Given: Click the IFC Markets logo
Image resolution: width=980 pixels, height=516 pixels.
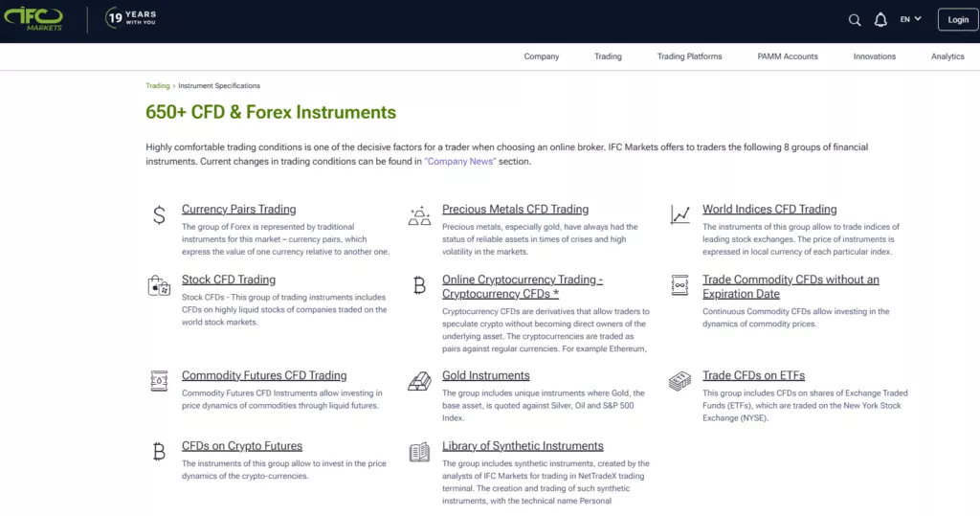Looking at the screenshot, I should [33, 19].
